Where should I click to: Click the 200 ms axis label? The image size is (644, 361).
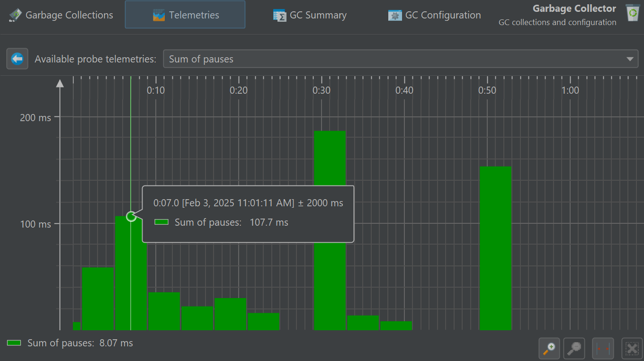pos(36,117)
